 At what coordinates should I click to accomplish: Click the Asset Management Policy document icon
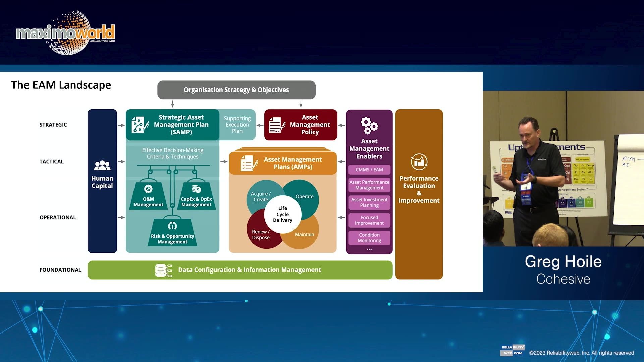coord(277,125)
